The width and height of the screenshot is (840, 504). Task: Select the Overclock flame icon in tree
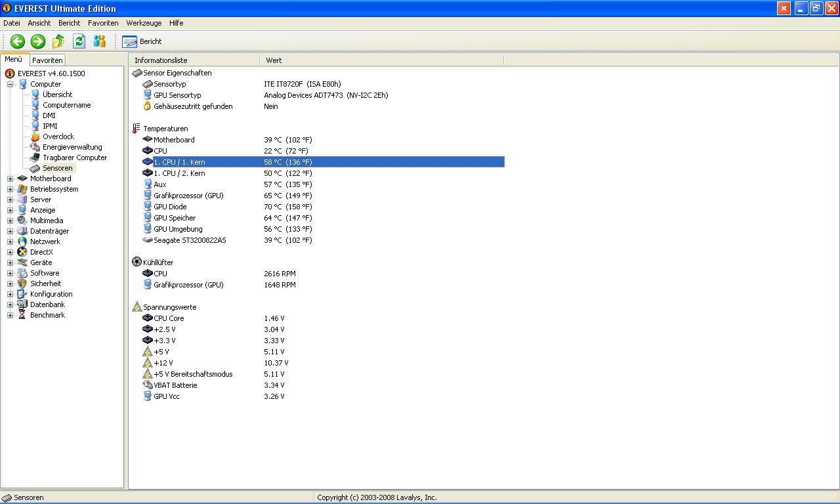click(x=35, y=136)
